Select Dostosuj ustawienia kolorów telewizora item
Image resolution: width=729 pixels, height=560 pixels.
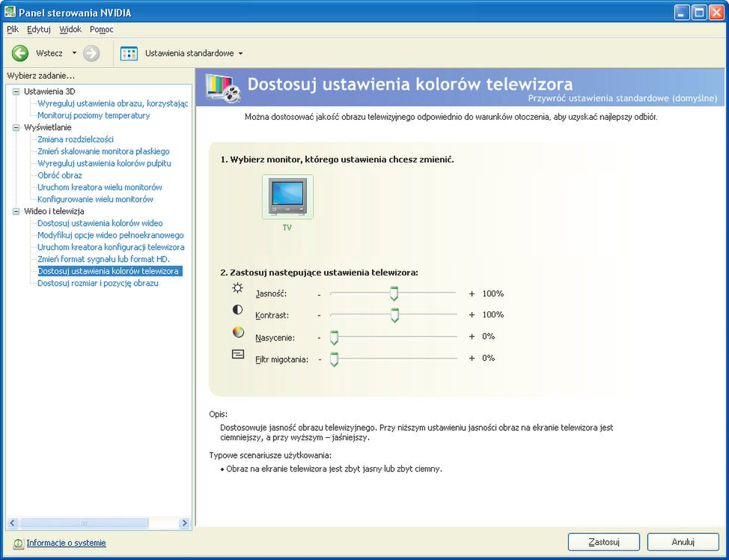(x=110, y=271)
